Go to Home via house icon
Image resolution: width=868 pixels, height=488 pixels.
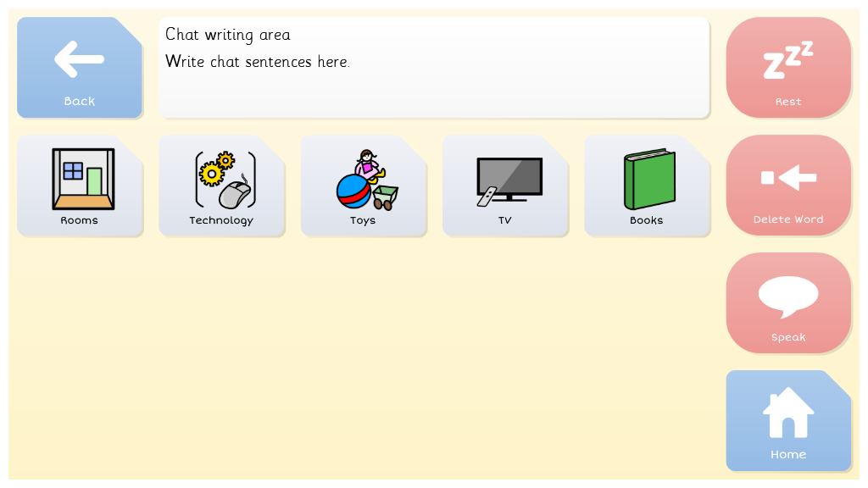[x=788, y=413]
